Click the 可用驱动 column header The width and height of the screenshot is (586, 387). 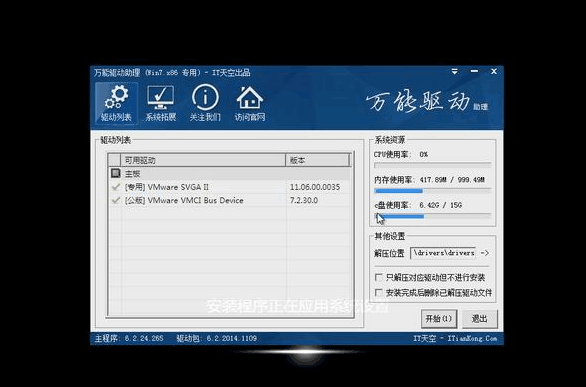tap(203, 160)
